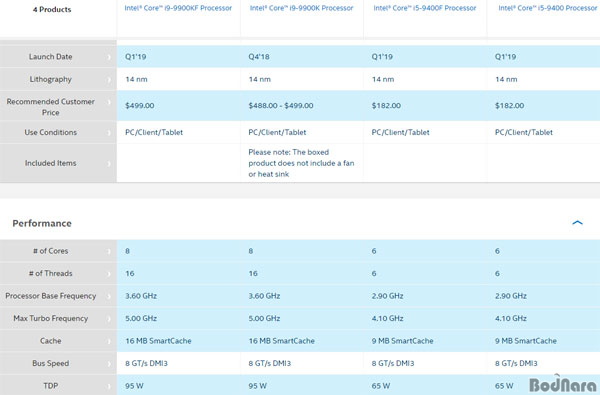Click the chevron in the Launch Date row
The height and width of the screenshot is (395, 600).
pos(109,57)
